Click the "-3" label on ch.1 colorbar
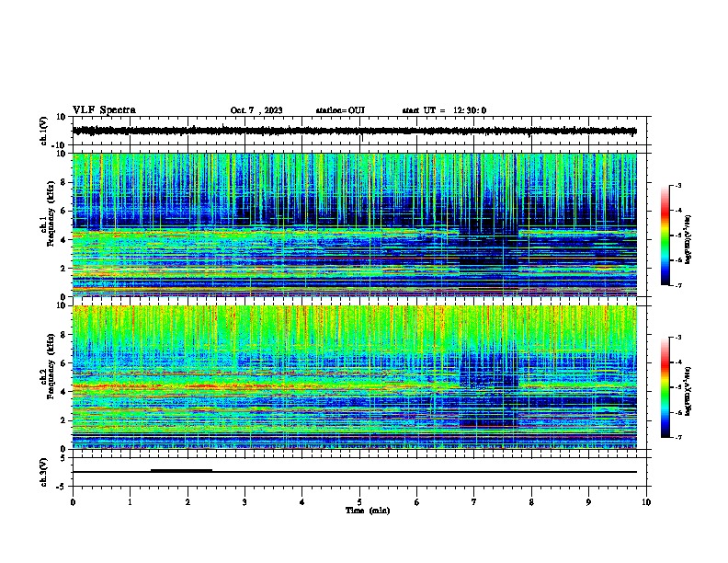Viewport: 728px width, 563px height. [x=677, y=185]
